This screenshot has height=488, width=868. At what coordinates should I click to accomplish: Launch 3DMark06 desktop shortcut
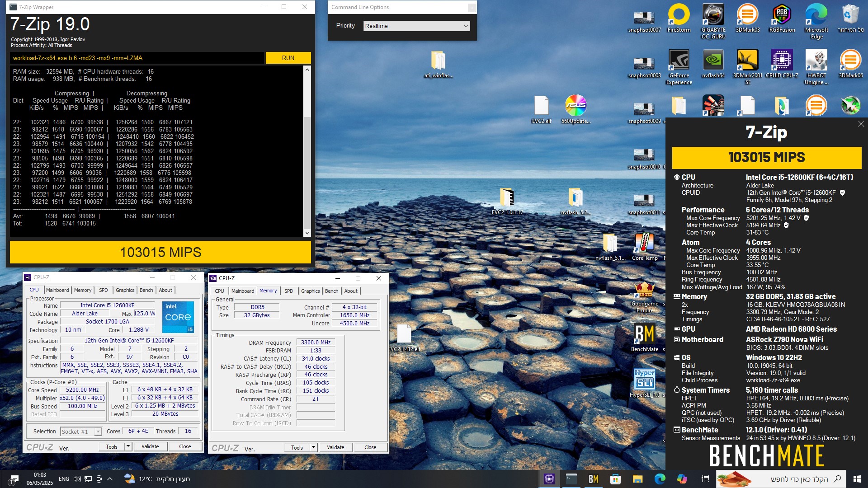(x=850, y=64)
